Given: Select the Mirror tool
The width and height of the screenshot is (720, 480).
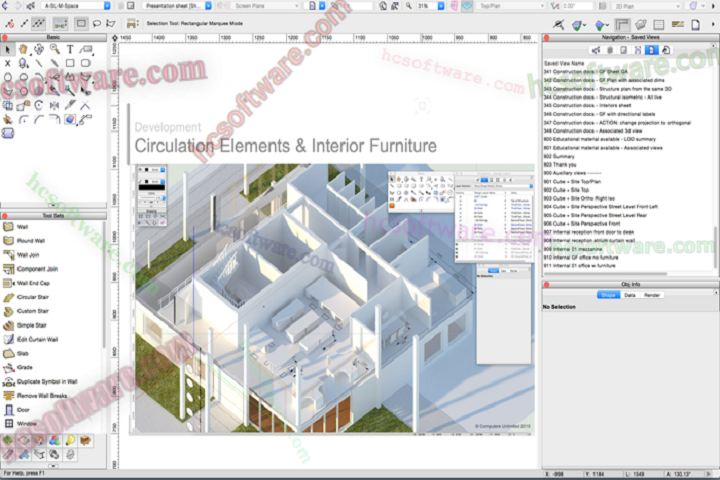Looking at the screenshot, I should coord(54,106).
